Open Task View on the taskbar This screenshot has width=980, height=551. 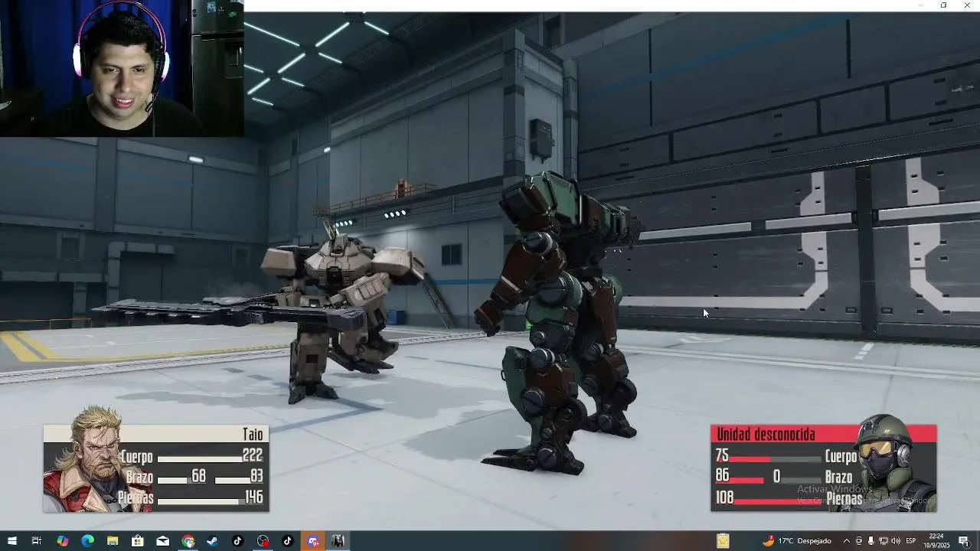[x=36, y=541]
